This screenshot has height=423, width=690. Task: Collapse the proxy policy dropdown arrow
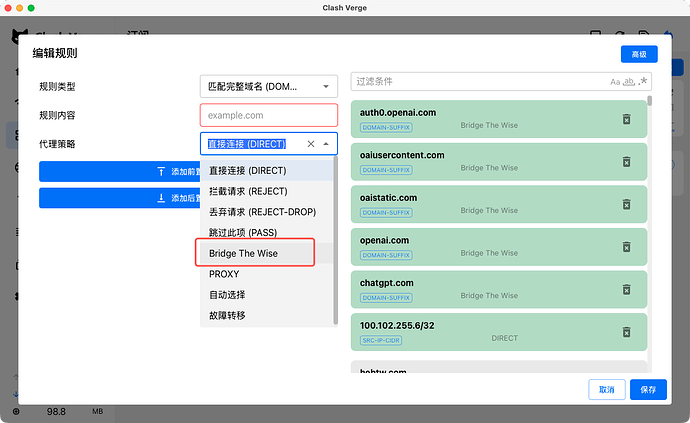[x=326, y=144]
